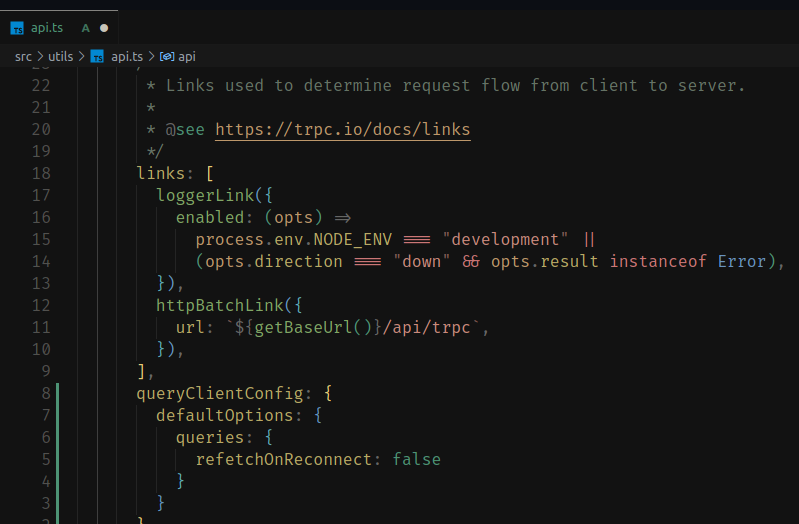Click the 'url' property name
Screen dimensions: 799x524
[x=190, y=327]
